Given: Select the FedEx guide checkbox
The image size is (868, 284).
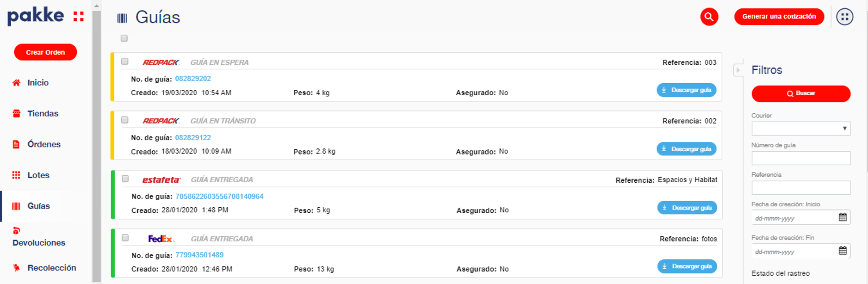Looking at the screenshot, I should (125, 238).
